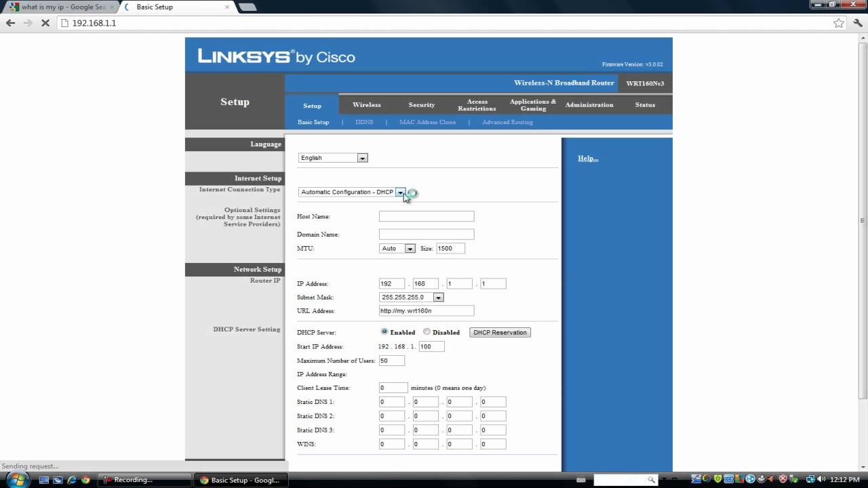Click the new tab button
This screenshot has width=868, height=488.
[248, 7]
